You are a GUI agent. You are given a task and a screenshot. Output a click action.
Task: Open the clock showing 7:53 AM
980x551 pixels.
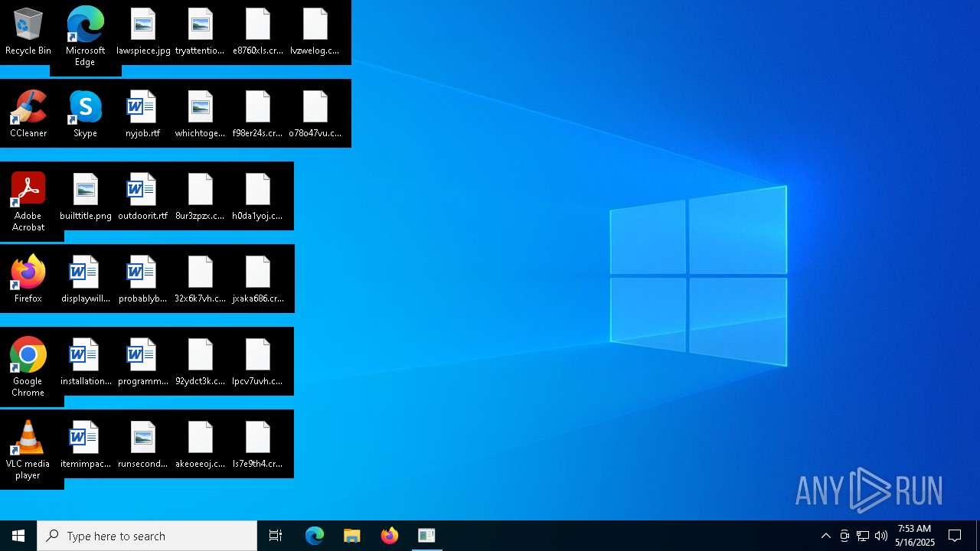coord(914,536)
